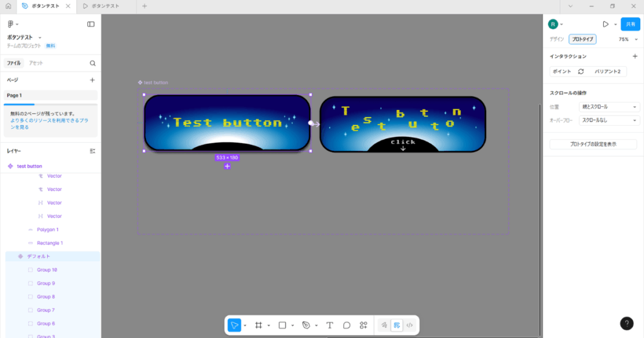The width and height of the screenshot is (644, 338).
Task: Open the 位置 scroll position dropdown
Action: [x=609, y=107]
